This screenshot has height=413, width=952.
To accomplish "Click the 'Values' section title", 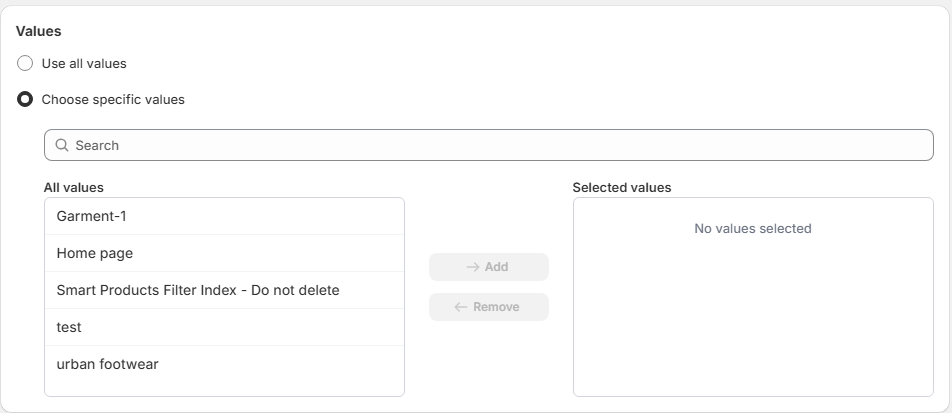I will click(x=38, y=31).
